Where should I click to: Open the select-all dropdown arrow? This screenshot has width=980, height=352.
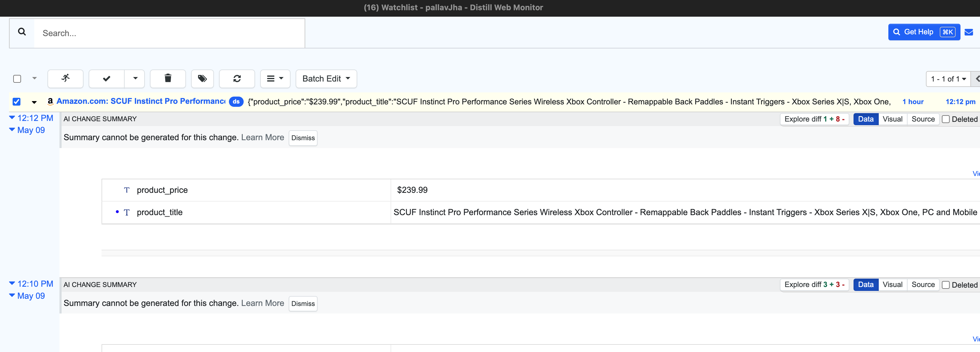click(x=35, y=79)
